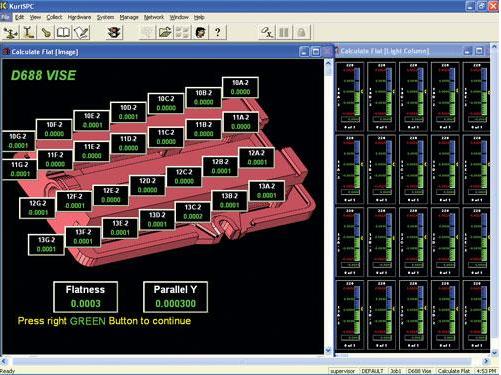Open the Network menu
The image size is (501, 375).
(x=154, y=17)
